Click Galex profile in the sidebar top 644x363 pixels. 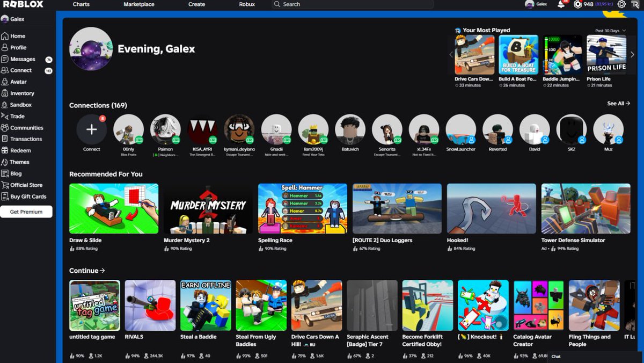click(x=13, y=19)
